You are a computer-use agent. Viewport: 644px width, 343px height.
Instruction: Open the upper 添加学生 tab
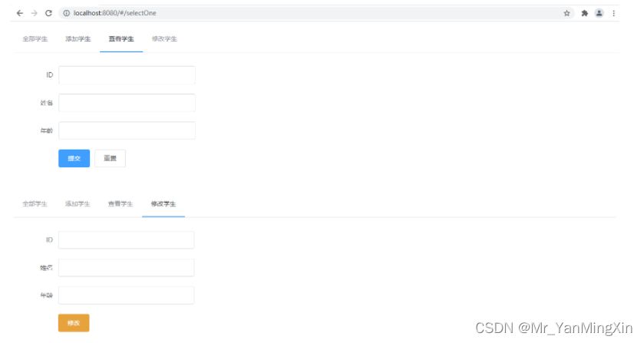[x=78, y=38]
